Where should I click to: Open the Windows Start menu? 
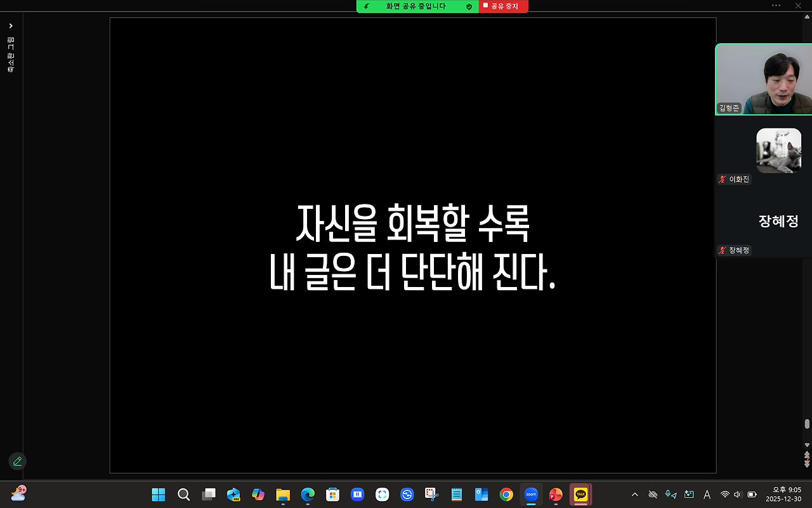(x=157, y=494)
